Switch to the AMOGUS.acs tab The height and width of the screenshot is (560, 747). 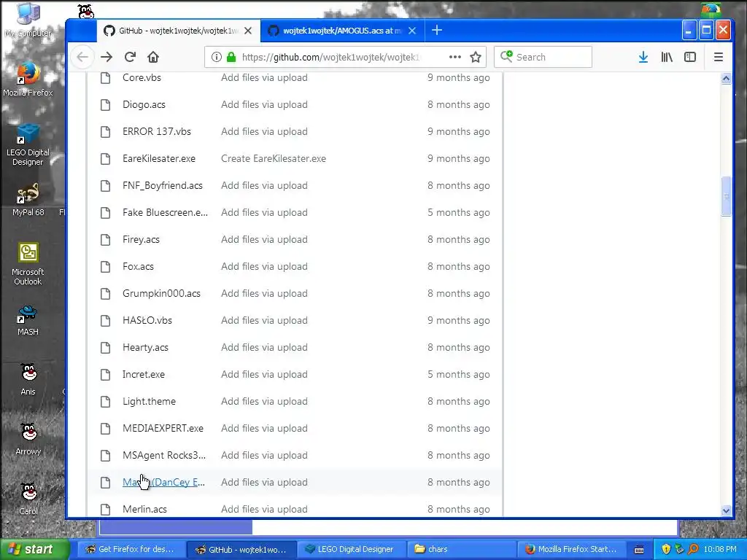coord(341,31)
